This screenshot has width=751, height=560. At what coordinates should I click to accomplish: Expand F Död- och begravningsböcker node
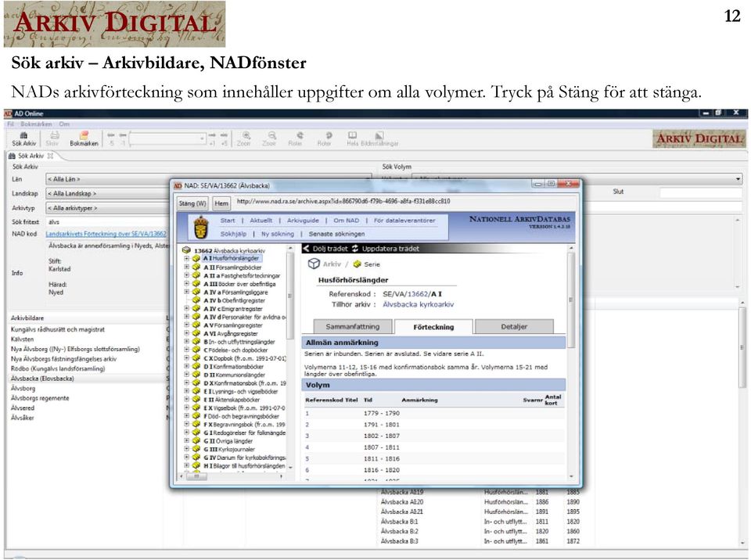pyautogui.click(x=186, y=416)
